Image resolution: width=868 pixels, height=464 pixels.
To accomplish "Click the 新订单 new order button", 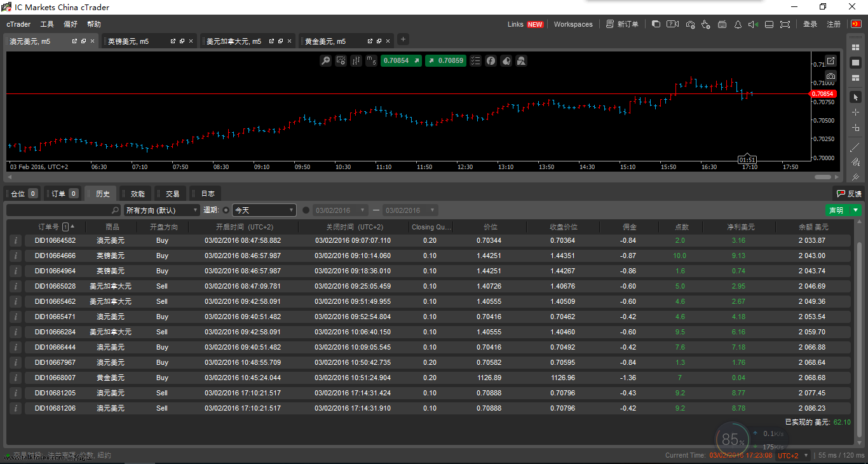I will click(x=622, y=24).
